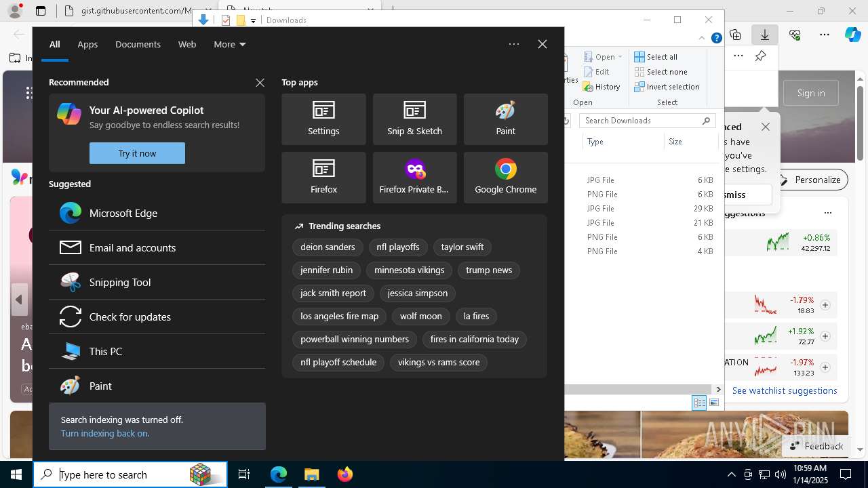Image resolution: width=868 pixels, height=488 pixels.
Task: Search trending wolf moon
Action: coord(420,317)
